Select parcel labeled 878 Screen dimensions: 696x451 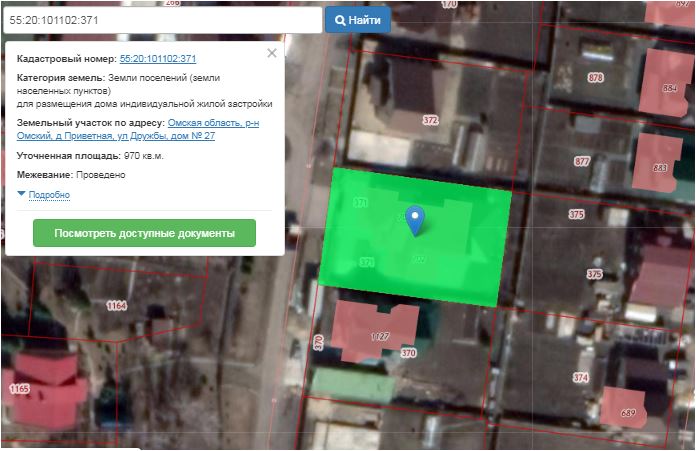pyautogui.click(x=596, y=78)
